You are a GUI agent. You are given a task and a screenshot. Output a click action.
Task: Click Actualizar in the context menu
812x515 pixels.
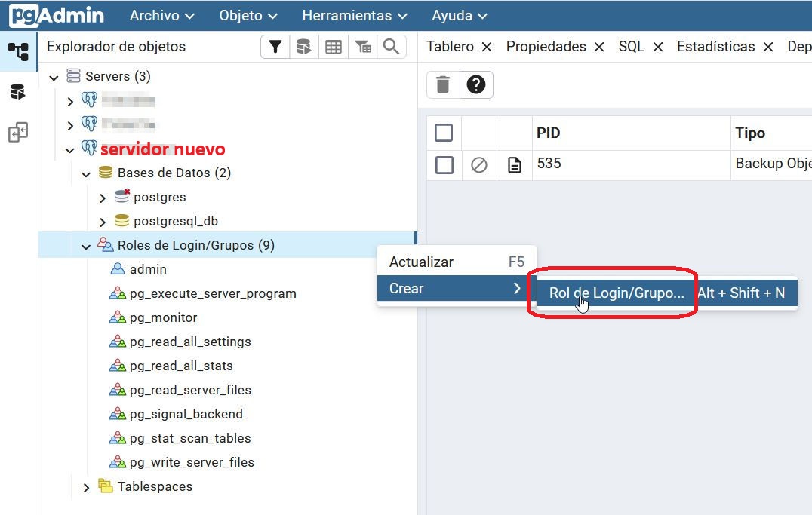(x=421, y=262)
